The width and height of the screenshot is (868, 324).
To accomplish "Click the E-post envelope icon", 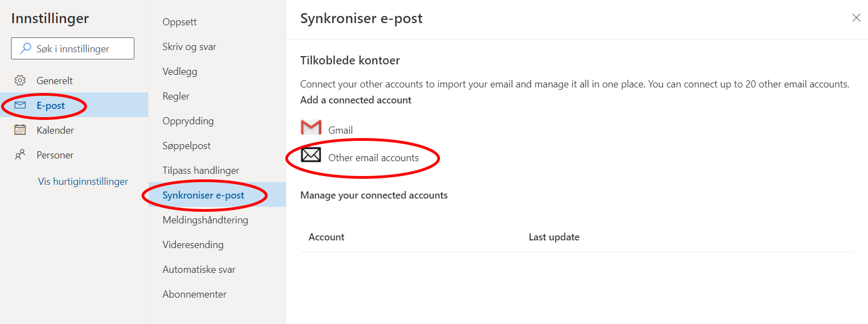I will tap(20, 105).
